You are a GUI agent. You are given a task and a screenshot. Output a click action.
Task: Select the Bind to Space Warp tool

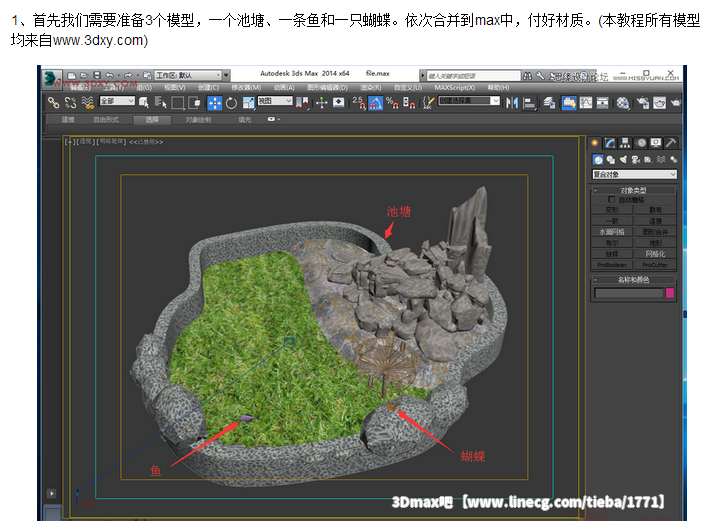point(88,103)
